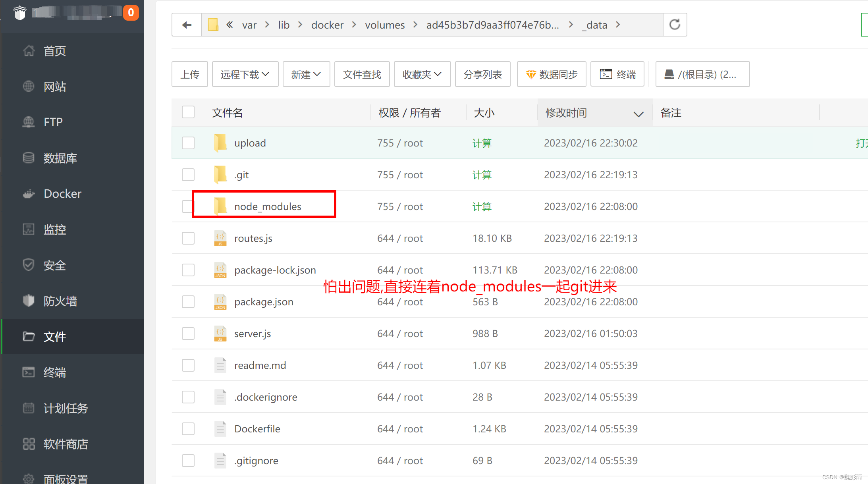Expand the 远程下载 dropdown
The height and width of the screenshot is (484, 868).
[x=245, y=74]
